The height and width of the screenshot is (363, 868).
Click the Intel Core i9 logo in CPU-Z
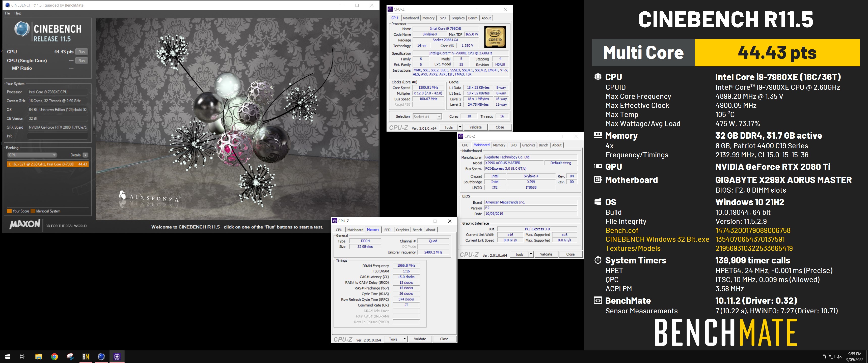click(495, 37)
